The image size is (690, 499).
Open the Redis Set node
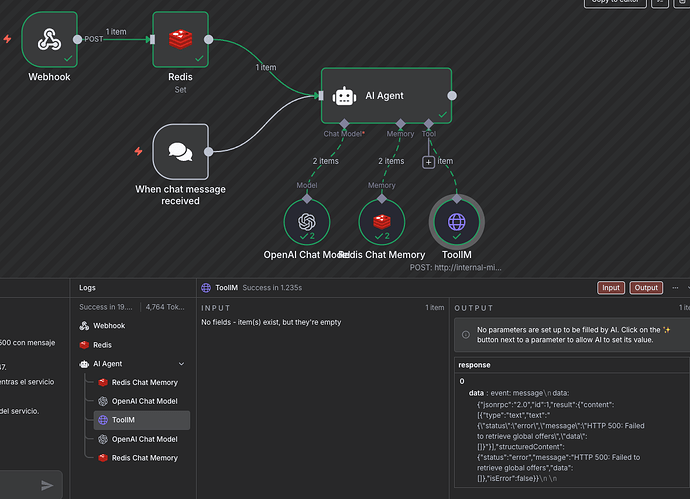point(180,40)
